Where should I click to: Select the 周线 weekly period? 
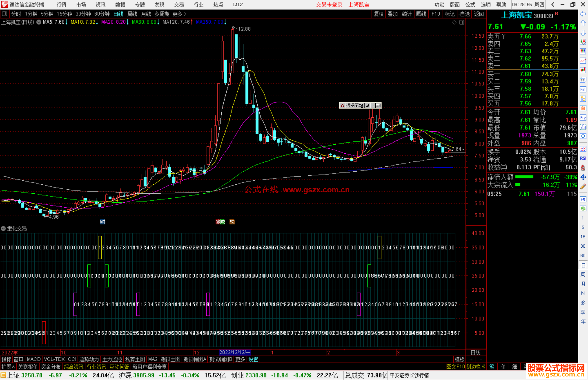pos(132,14)
